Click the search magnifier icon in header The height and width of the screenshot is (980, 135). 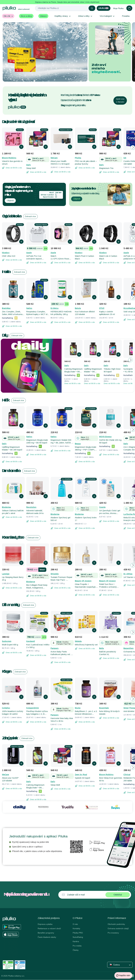(x=92, y=8)
